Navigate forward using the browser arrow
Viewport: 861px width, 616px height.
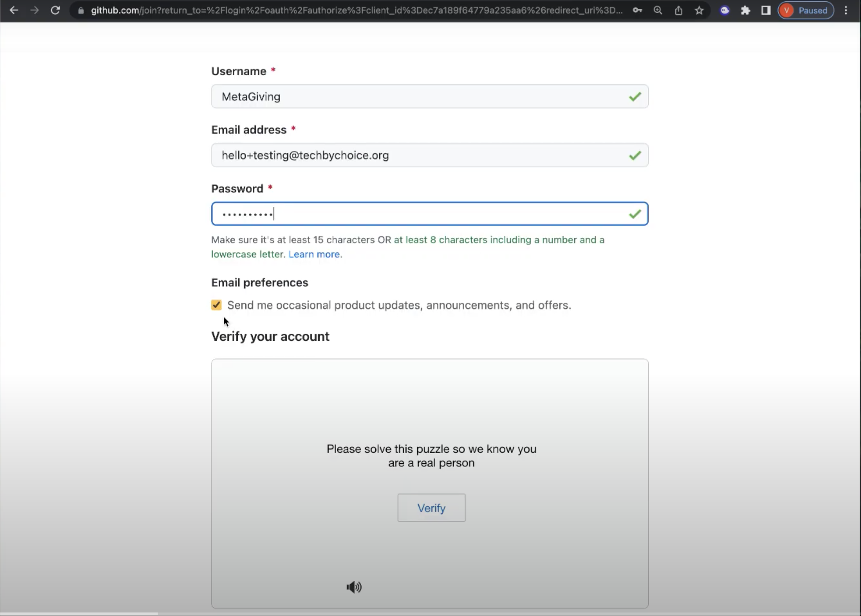coord(35,10)
